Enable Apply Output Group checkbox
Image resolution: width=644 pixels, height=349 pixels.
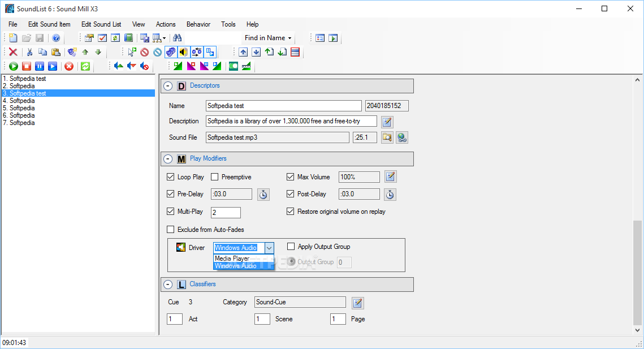click(x=291, y=246)
